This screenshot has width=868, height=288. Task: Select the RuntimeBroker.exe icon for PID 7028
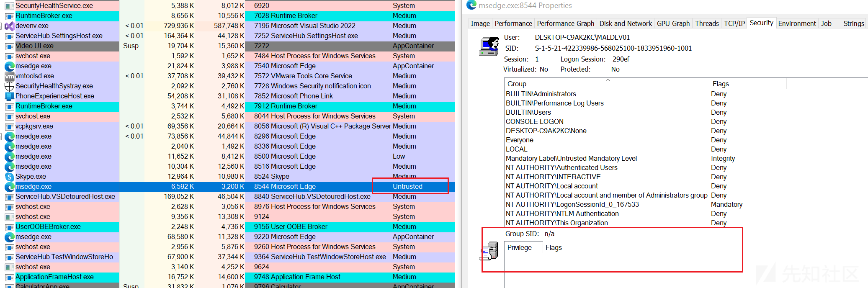point(9,16)
